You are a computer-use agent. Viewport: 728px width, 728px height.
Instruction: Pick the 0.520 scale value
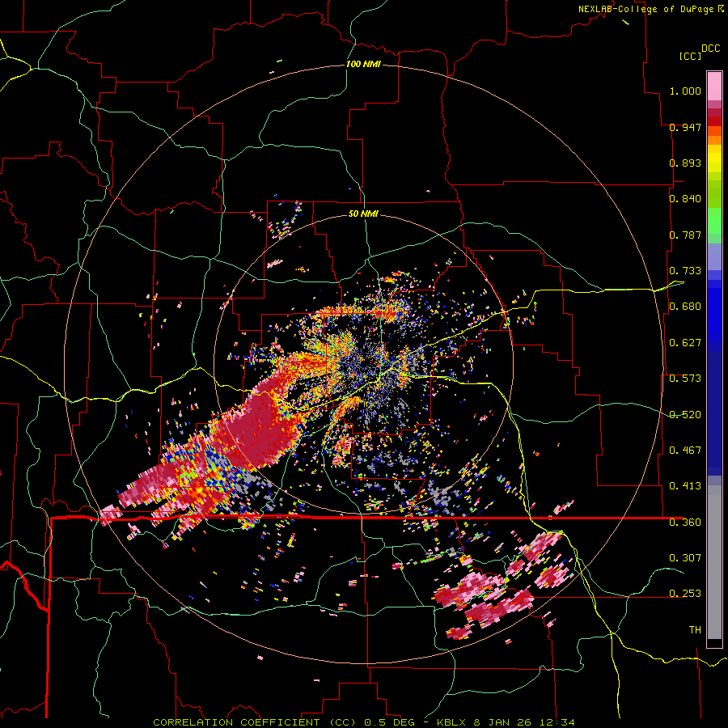(685, 415)
